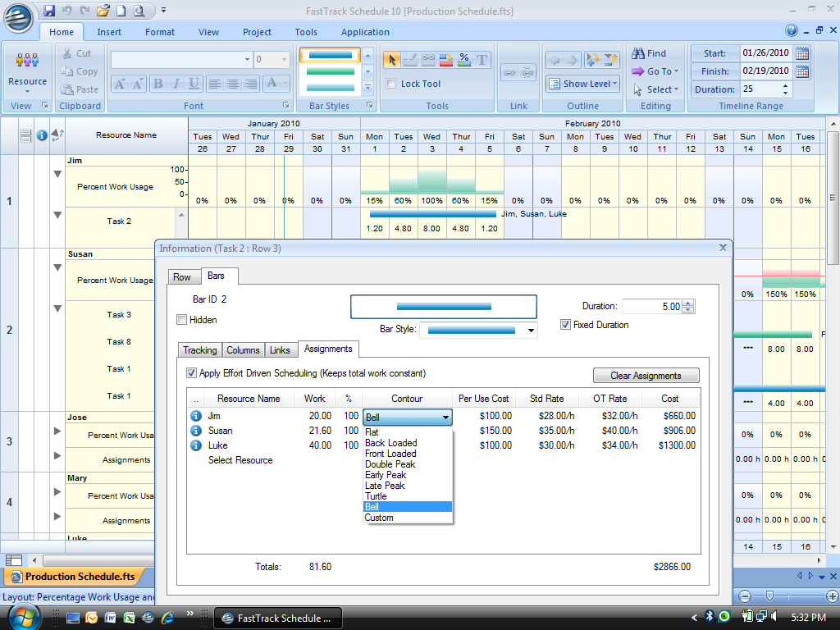Select the Text tool in Tools group
The width and height of the screenshot is (840, 630).
482,60
